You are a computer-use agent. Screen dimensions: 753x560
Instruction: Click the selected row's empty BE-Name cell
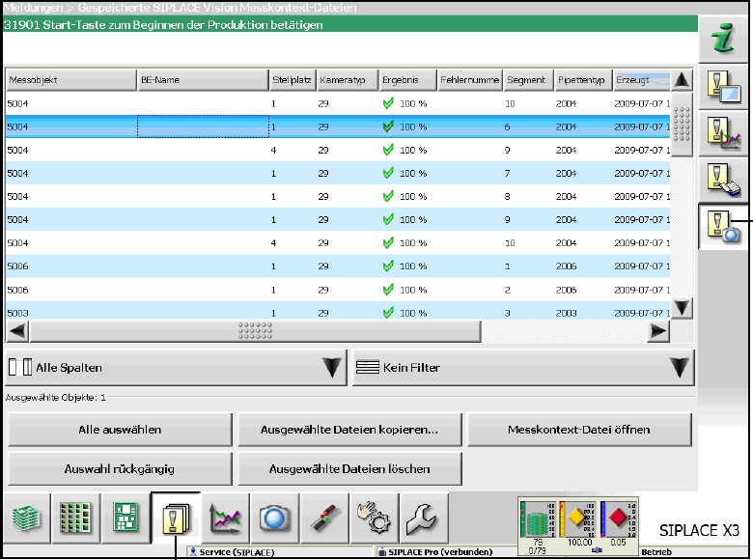coord(203,126)
